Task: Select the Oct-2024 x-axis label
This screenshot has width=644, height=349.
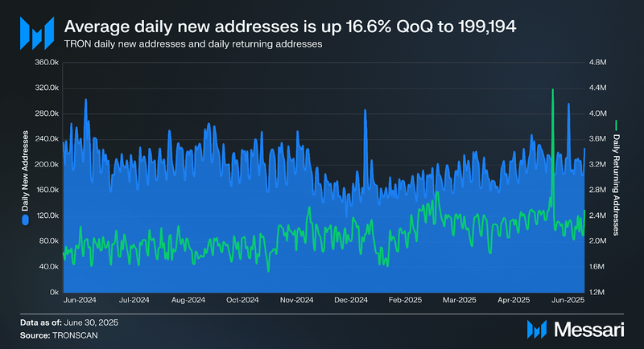Action: [x=242, y=300]
